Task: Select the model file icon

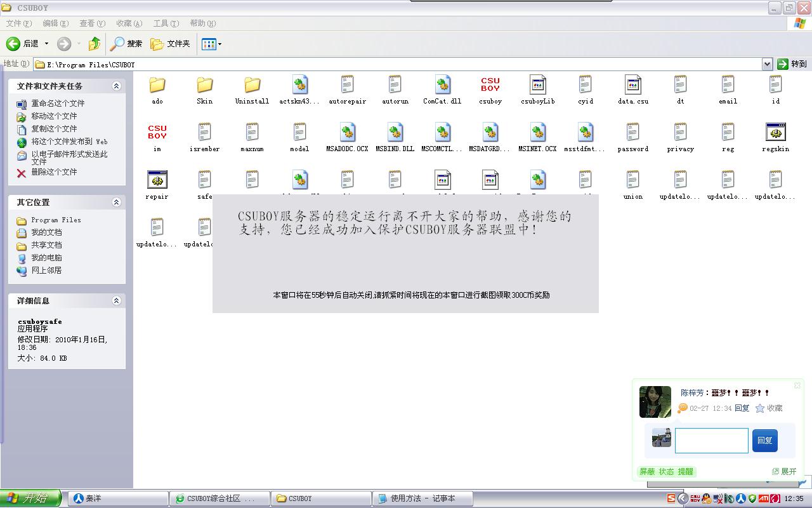Action: point(300,133)
